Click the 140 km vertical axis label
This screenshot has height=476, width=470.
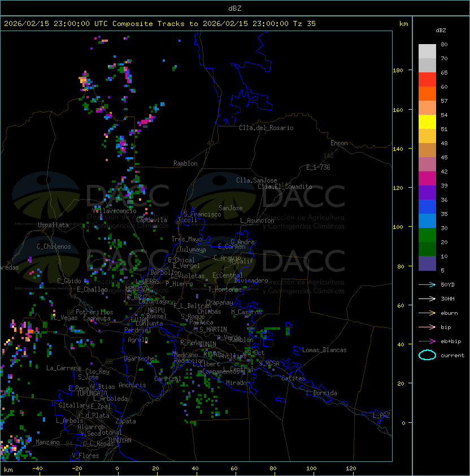click(x=398, y=149)
